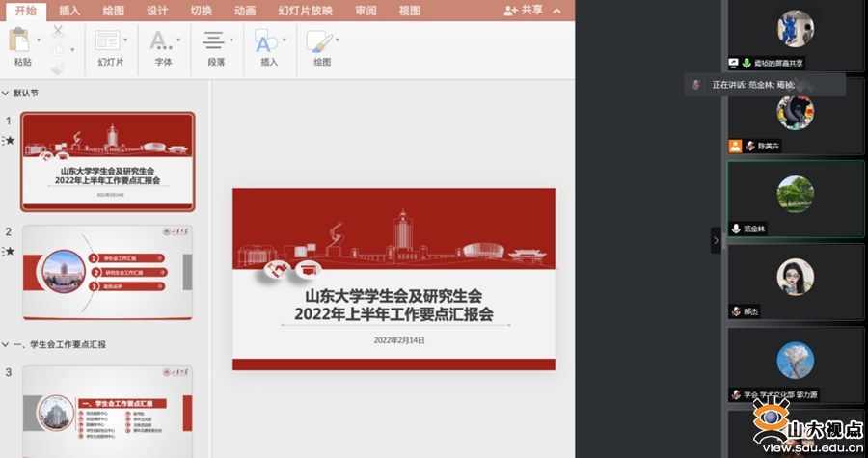Collapse the 默认节 section
868x458 pixels.
[6, 94]
